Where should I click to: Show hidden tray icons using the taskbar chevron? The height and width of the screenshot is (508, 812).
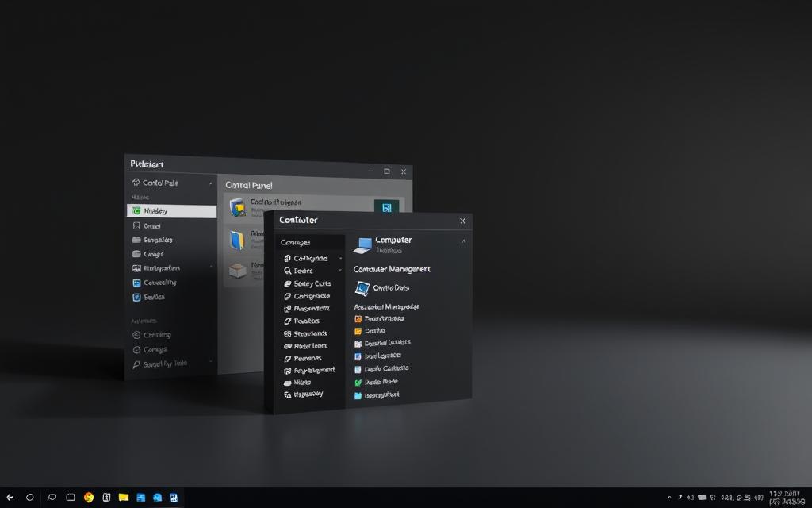click(x=669, y=498)
